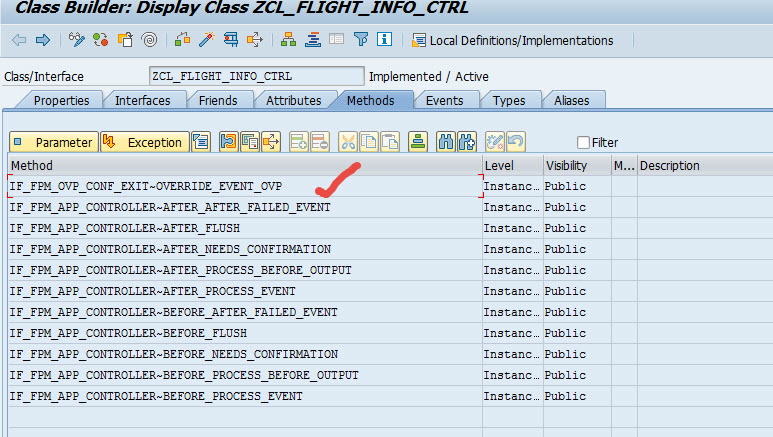The width and height of the screenshot is (773, 437).
Task: Click the binoculars-plus Find Next icon
Action: tap(467, 142)
